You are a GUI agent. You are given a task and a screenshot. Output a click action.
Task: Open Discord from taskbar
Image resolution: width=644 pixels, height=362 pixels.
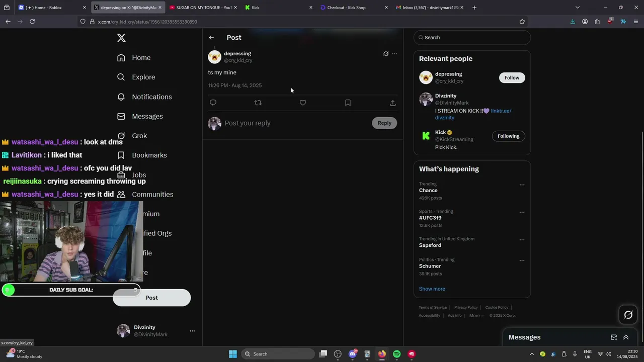pos(353,354)
